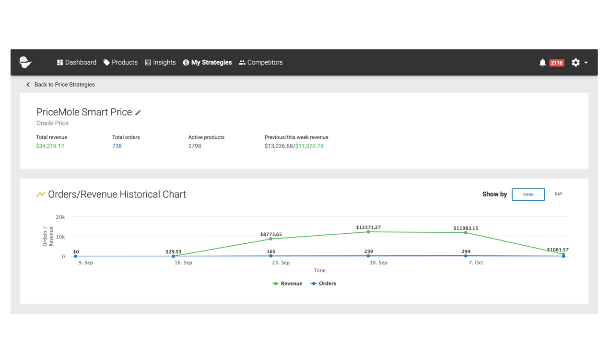Screen dimensions: 609x364
Task: Click the $11983.15 revenue data point
Action: [466, 233]
